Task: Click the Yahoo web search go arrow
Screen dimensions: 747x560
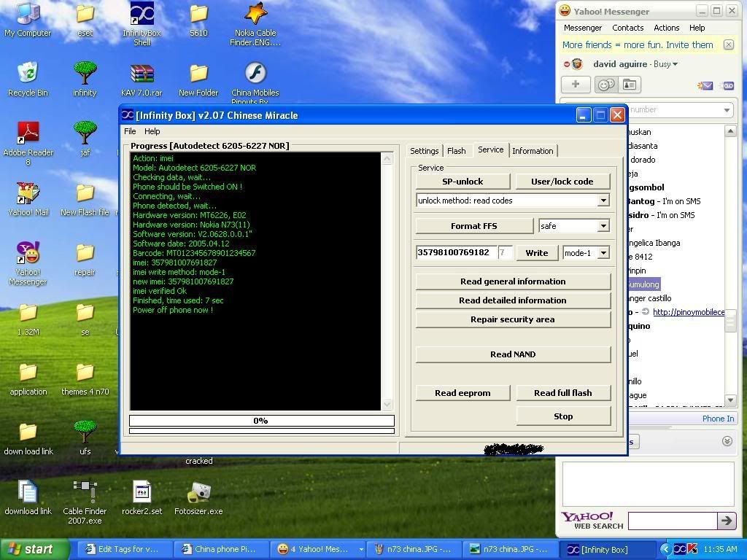Action: point(726,521)
